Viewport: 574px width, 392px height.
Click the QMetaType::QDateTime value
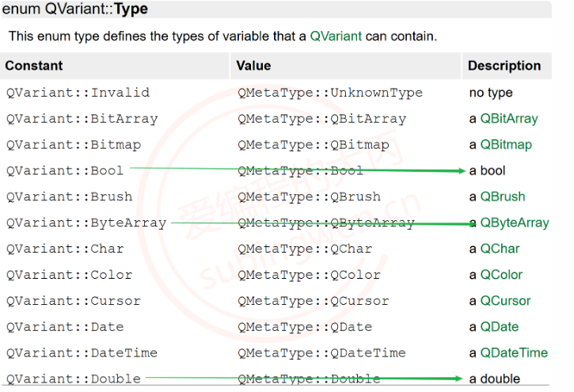point(321,353)
